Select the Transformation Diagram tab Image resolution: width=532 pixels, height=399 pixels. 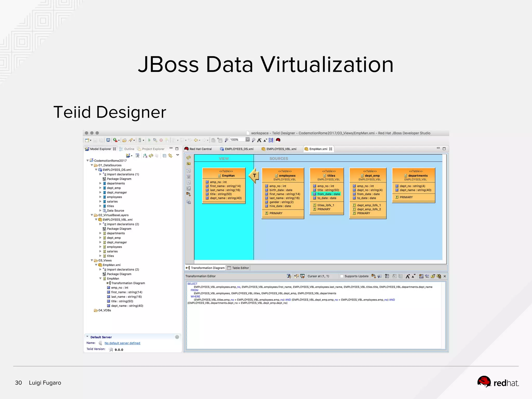[x=205, y=268]
